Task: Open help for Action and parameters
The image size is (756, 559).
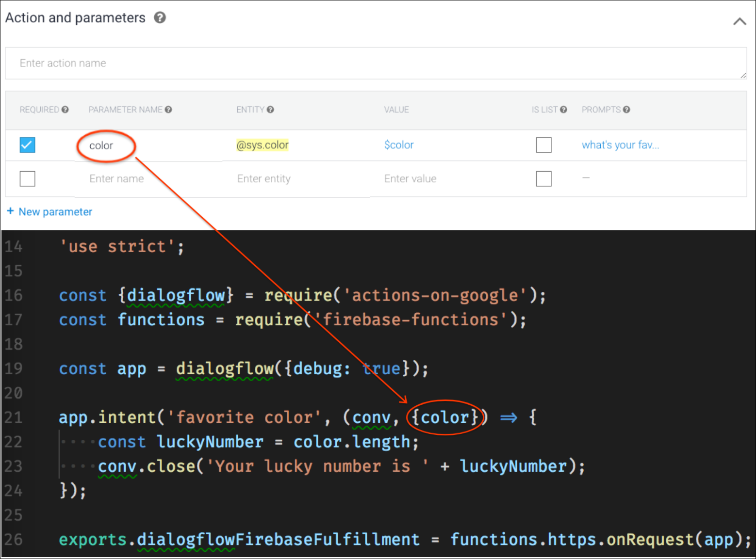Action: pyautogui.click(x=160, y=17)
